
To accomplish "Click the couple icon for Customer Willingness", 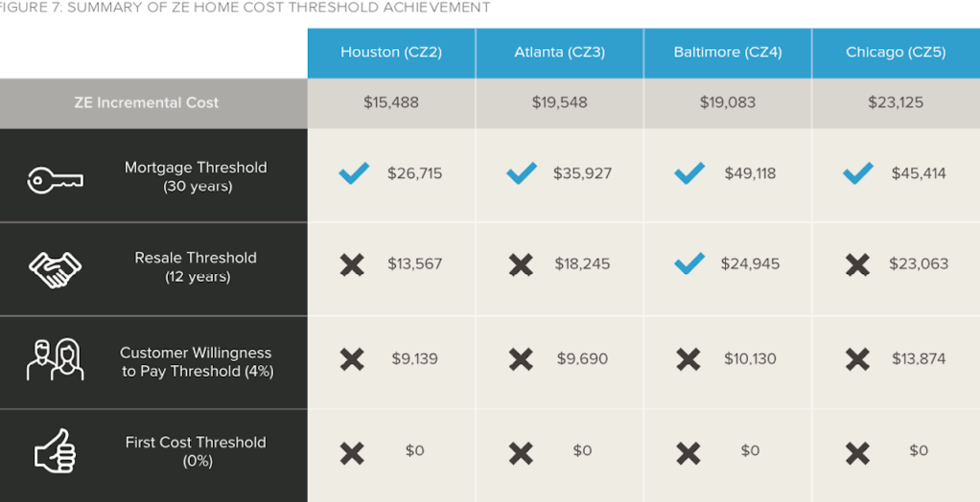I will point(55,359).
